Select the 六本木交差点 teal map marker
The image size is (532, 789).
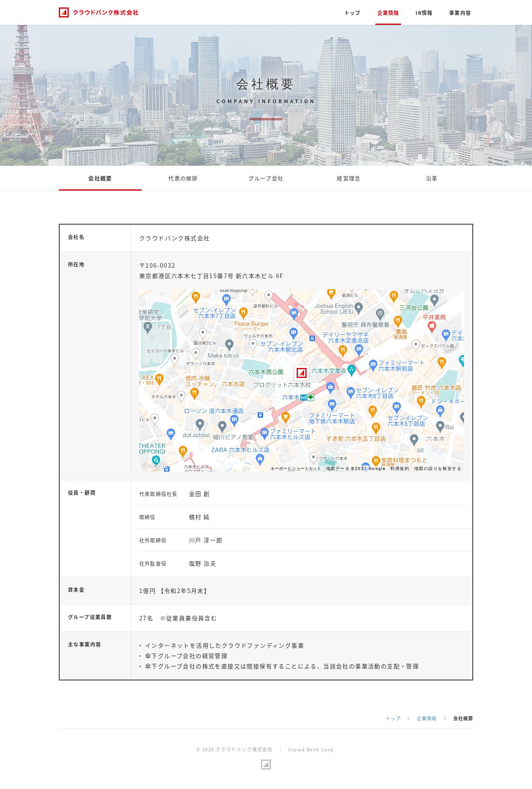pos(351,370)
